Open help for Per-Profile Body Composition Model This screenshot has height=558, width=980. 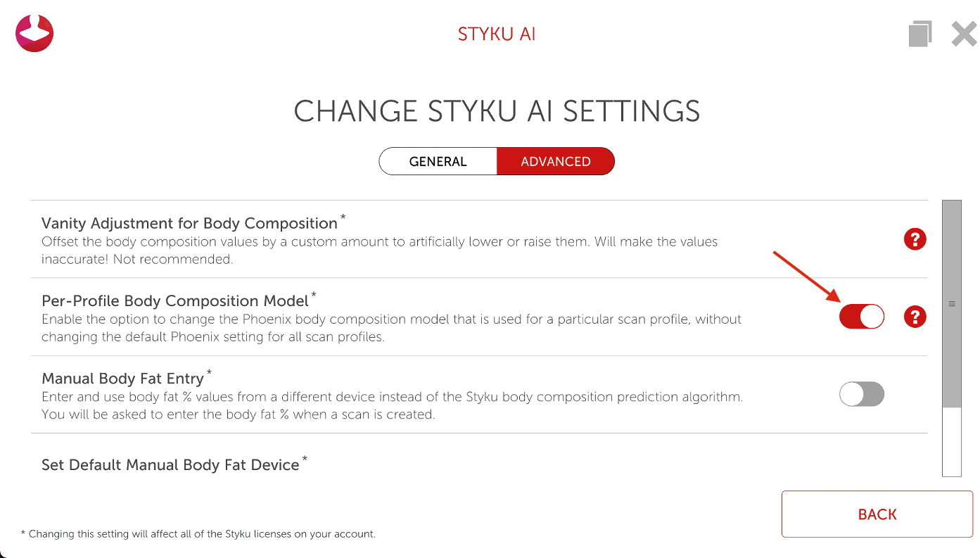[915, 317]
